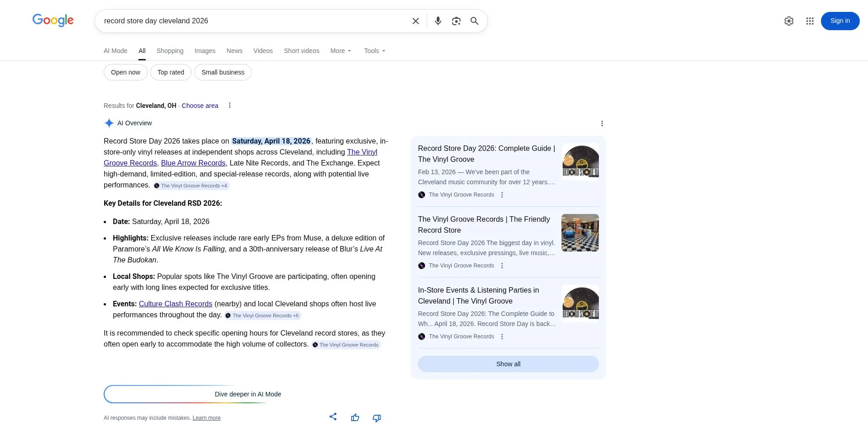This screenshot has height=433, width=868.
Task: Open the Google apps grid
Action: coord(810,21)
